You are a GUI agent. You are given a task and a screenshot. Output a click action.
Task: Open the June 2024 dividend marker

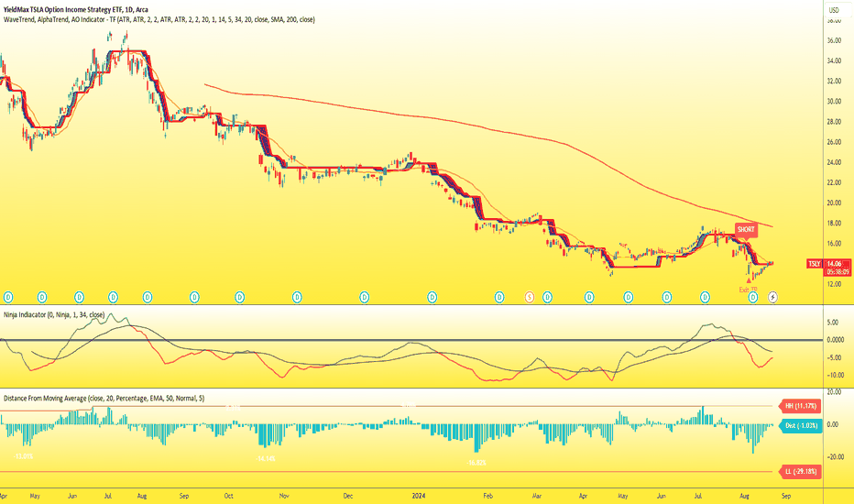point(667,298)
